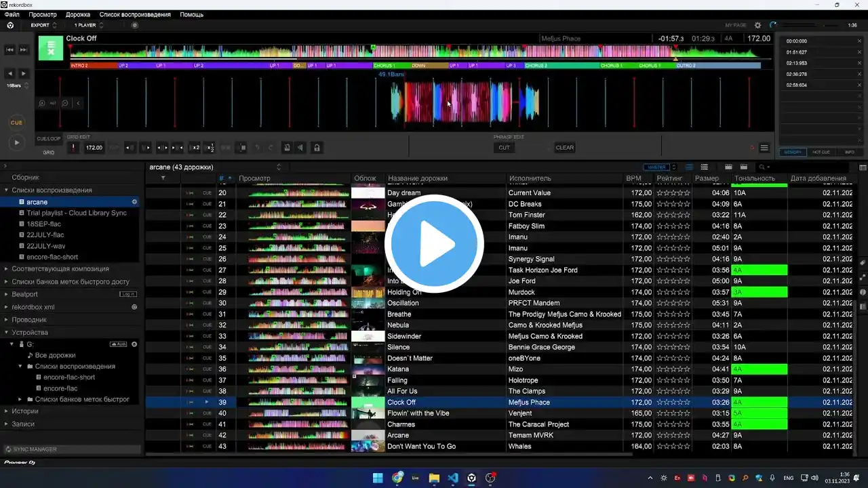Open the Дорожка menu
The image size is (868, 488).
click(78, 14)
